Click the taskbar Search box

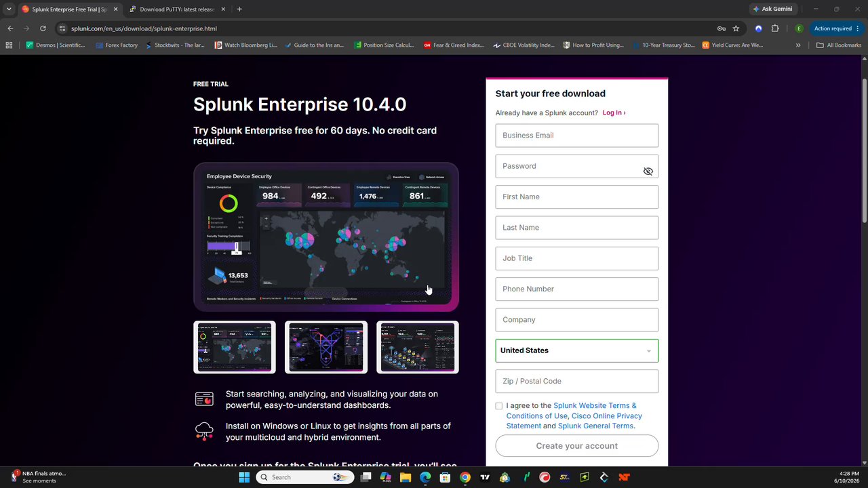coord(304,477)
